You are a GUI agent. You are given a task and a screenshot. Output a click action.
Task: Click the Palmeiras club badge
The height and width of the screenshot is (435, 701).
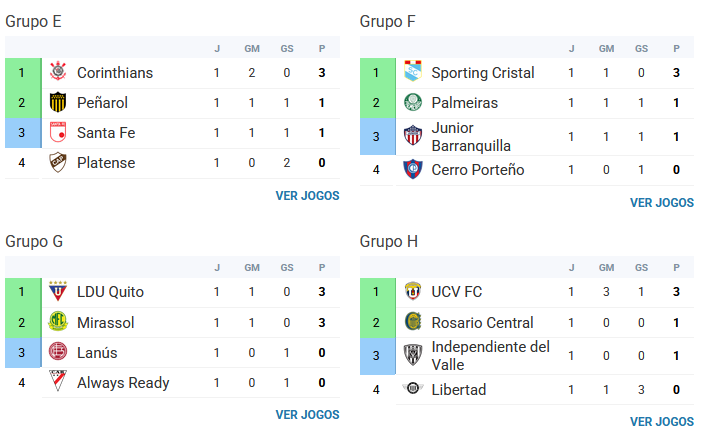pos(412,102)
